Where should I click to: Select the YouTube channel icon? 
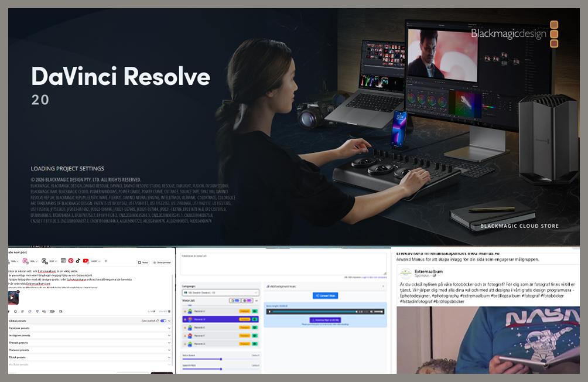[86, 261]
